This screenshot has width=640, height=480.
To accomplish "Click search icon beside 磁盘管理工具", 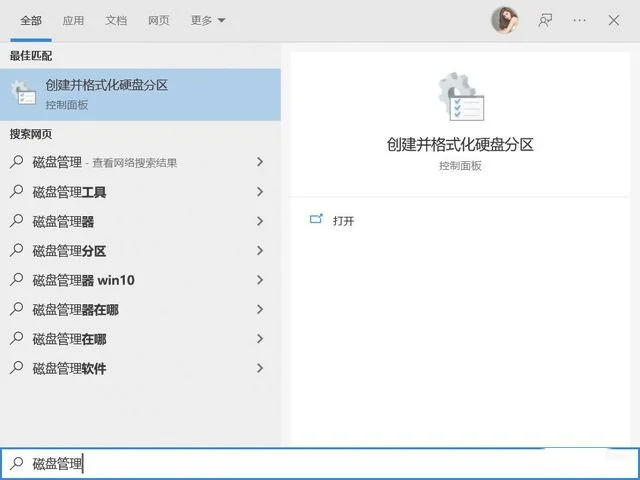I will coord(16,191).
